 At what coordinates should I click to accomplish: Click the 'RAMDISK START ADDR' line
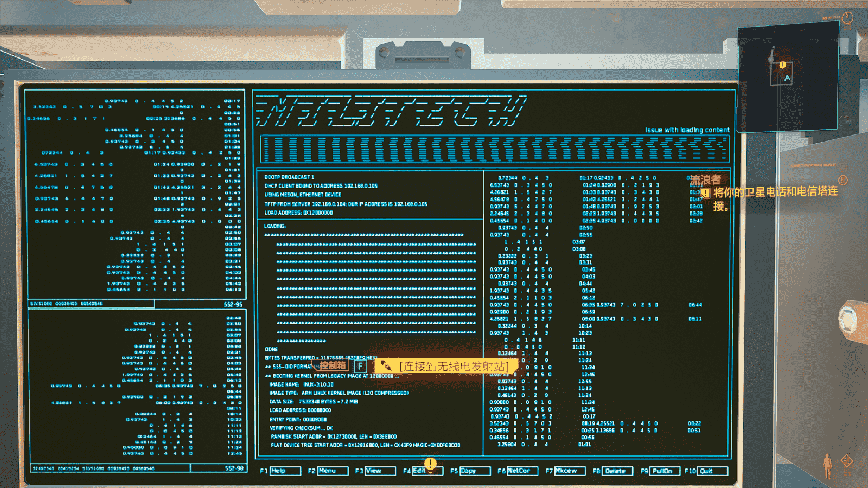[334, 436]
